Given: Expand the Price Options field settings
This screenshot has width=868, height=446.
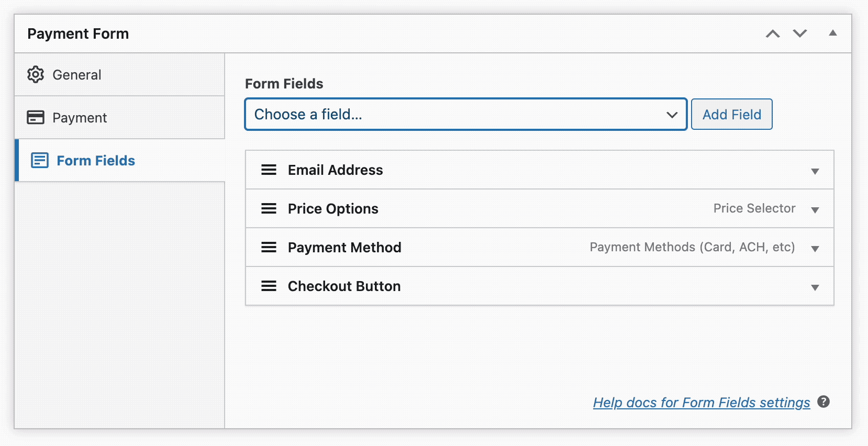Looking at the screenshot, I should (x=815, y=210).
